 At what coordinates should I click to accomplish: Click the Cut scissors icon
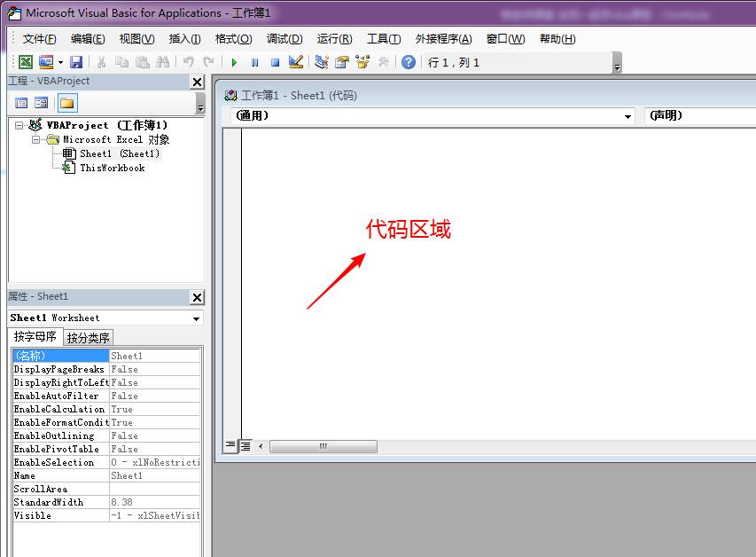pyautogui.click(x=101, y=62)
